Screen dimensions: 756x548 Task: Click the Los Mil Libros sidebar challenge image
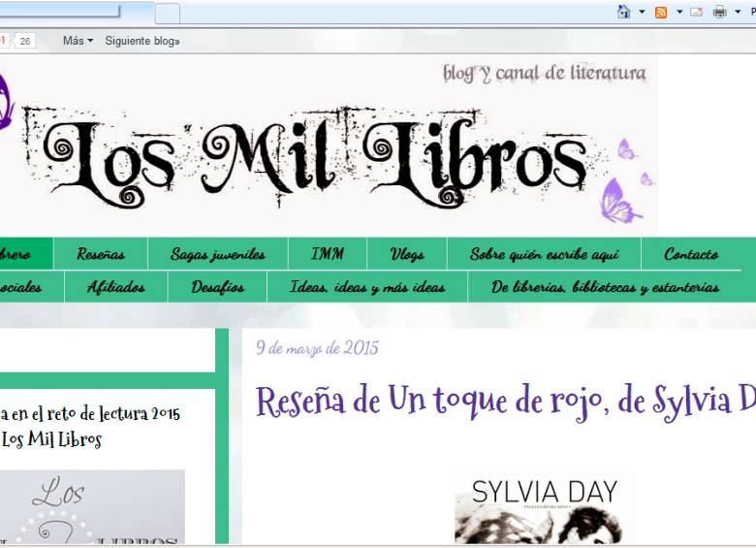pyautogui.click(x=92, y=507)
